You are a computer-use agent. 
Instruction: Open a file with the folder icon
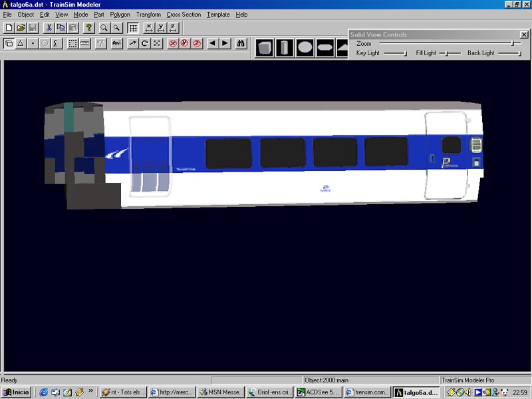click(x=21, y=28)
